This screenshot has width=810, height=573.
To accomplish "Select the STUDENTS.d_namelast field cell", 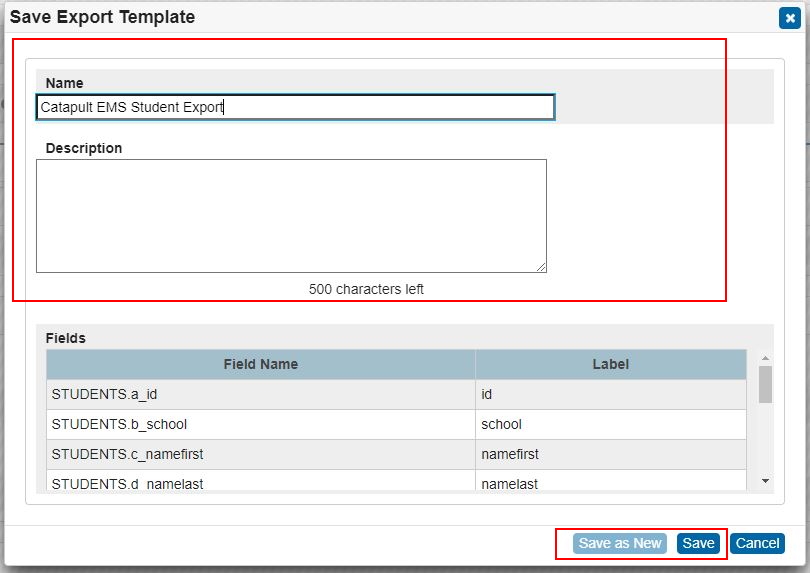I will [x=261, y=481].
